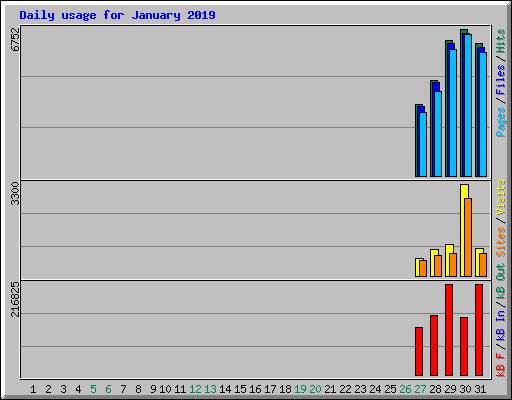
Task: Click the day 29 cyan pages bar
Action: (453, 113)
